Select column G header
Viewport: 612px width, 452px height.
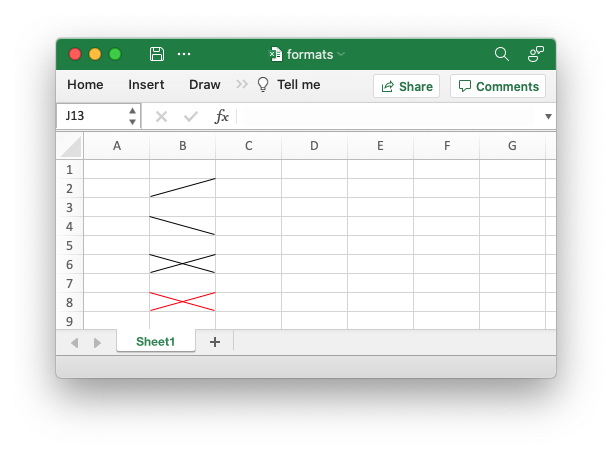tap(512, 146)
